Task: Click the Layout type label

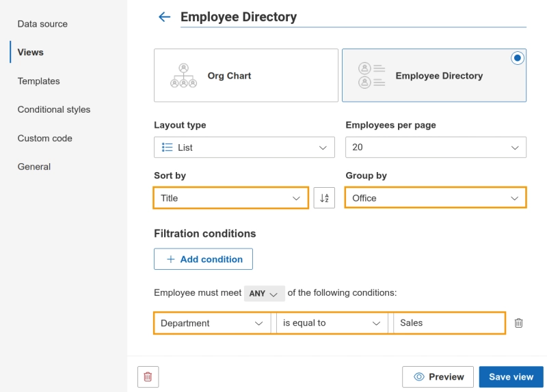Action: click(x=180, y=125)
